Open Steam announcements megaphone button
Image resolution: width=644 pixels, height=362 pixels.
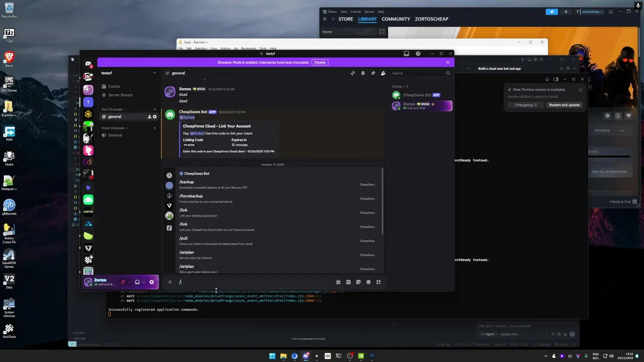pyautogui.click(x=552, y=12)
